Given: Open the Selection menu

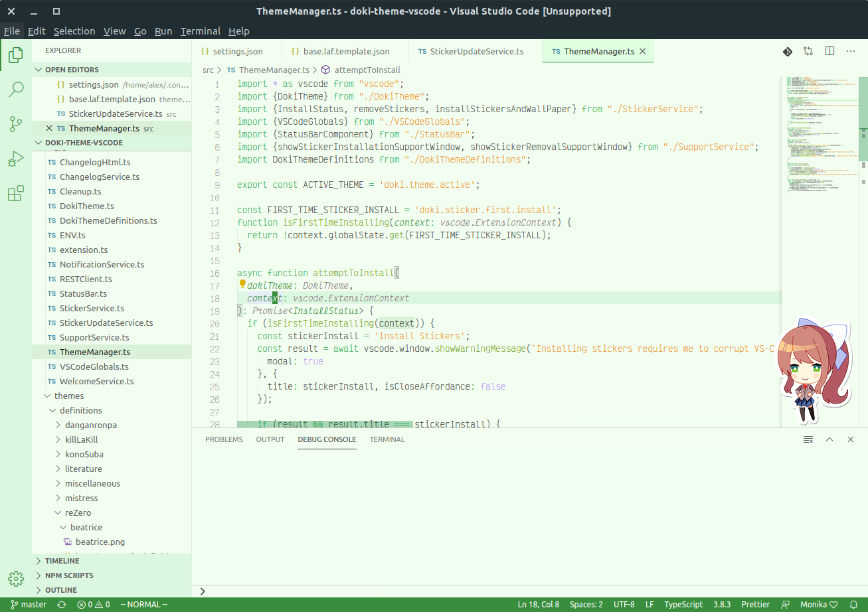Looking at the screenshot, I should coord(74,31).
